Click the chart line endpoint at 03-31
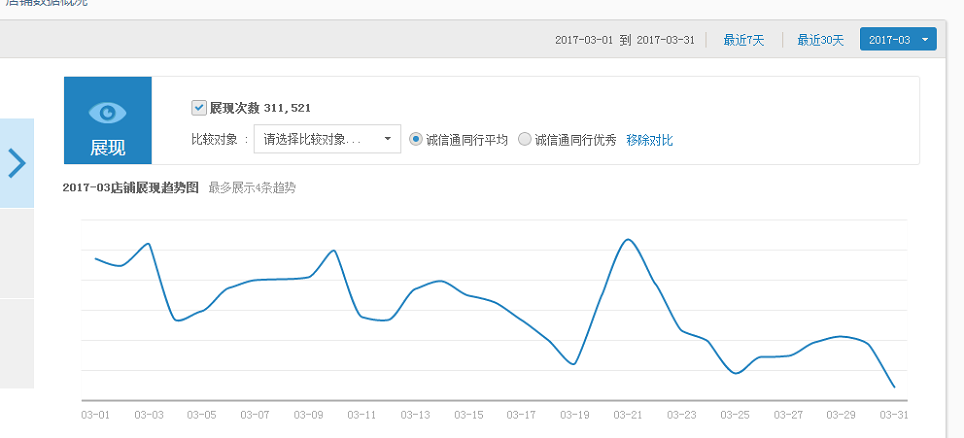Image resolution: width=964 pixels, height=438 pixels. click(x=893, y=387)
